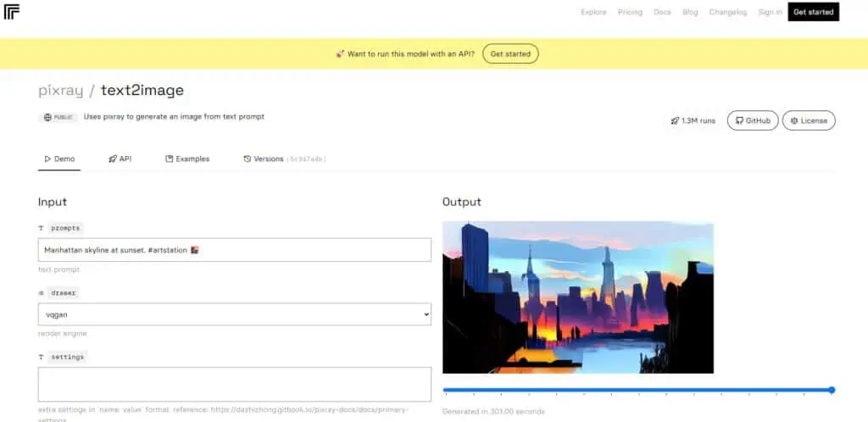Open the pixray owner link
The height and width of the screenshot is (422, 868).
pyautogui.click(x=60, y=90)
